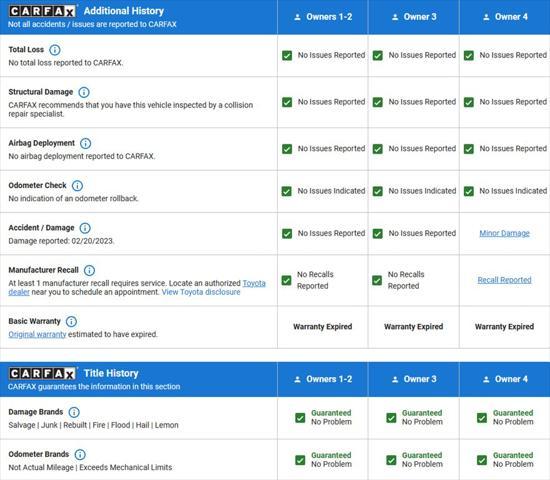Viewport: 550px width, 480px height.
Task: Click person icon beside Owner 3 in Additional History
Action: 395,17
